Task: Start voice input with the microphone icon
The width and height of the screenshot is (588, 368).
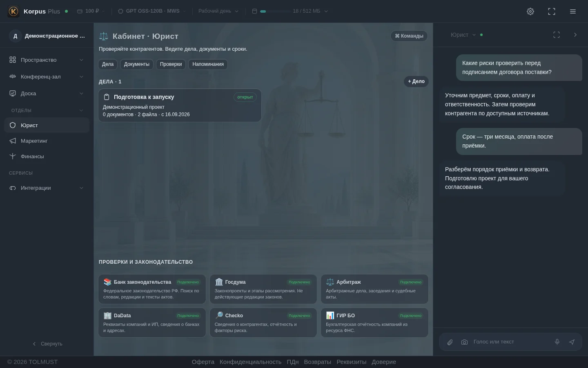Action: point(557,342)
